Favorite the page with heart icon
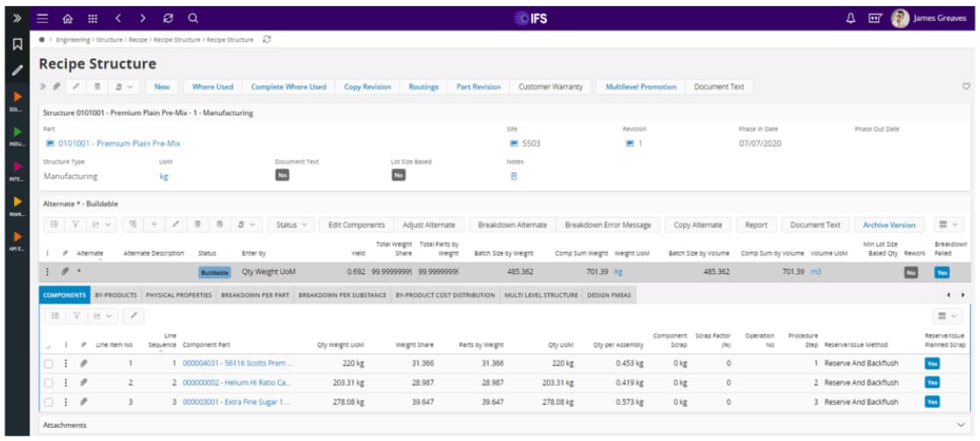Image resolution: width=980 pixels, height=441 pixels. pos(966,87)
